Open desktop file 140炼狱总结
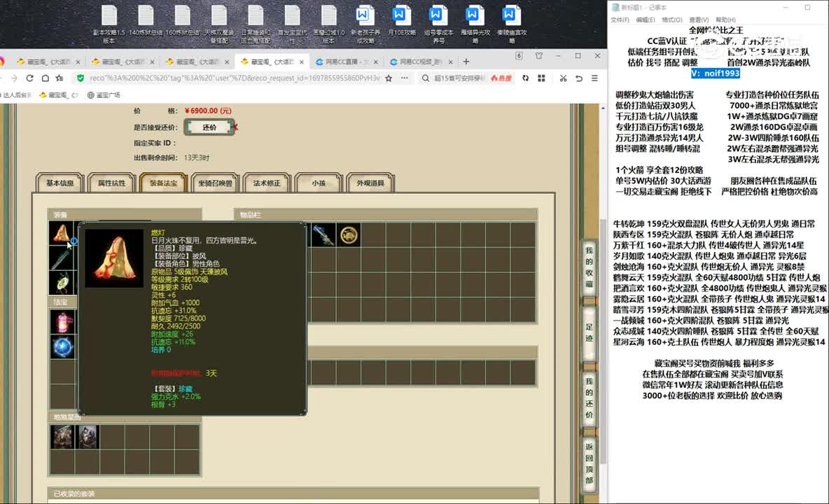Image resolution: width=829 pixels, height=504 pixels. click(x=146, y=21)
